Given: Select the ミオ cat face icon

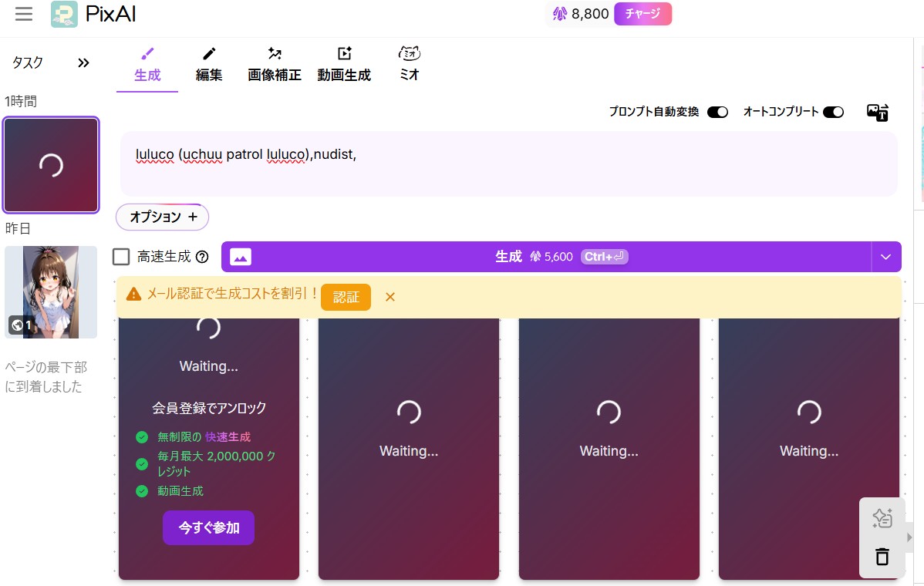Looking at the screenshot, I should coord(409,54).
